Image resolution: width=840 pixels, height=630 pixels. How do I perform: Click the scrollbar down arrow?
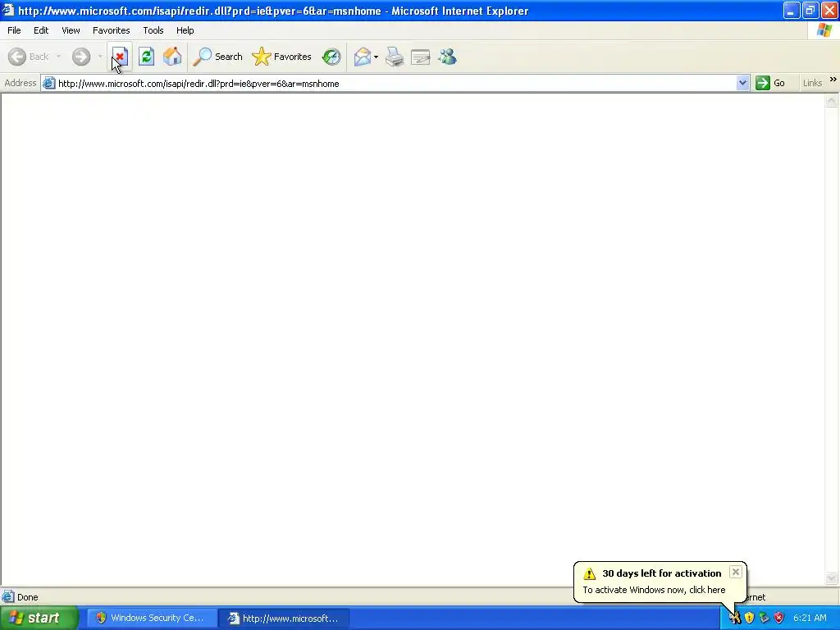click(832, 577)
